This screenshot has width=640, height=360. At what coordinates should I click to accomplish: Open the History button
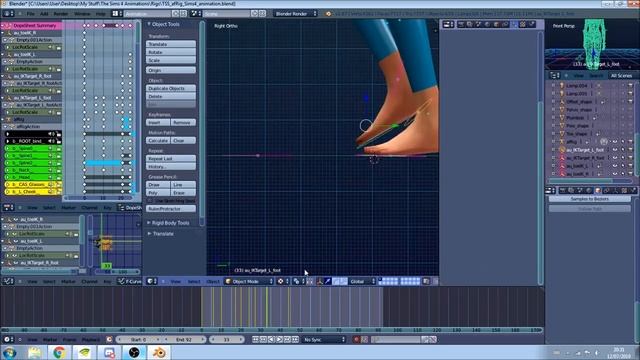171,167
